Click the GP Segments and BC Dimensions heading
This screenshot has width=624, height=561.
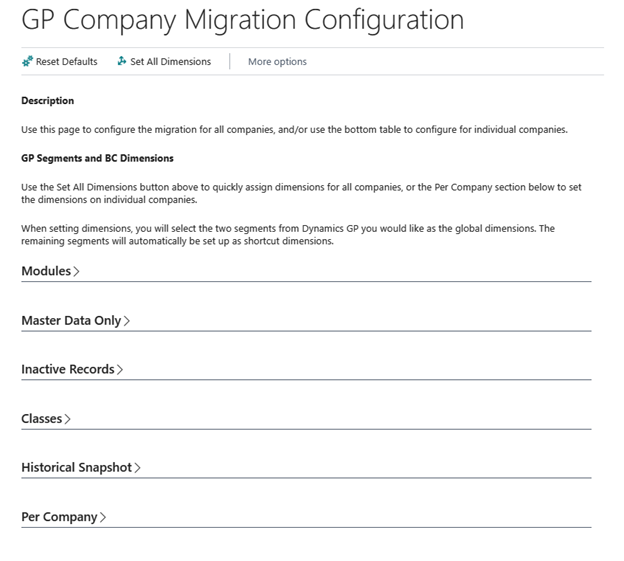click(97, 158)
